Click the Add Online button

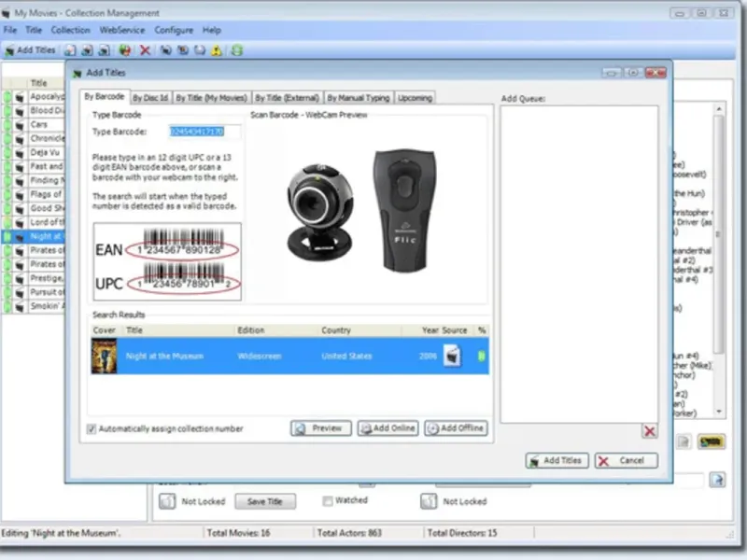[x=388, y=428]
